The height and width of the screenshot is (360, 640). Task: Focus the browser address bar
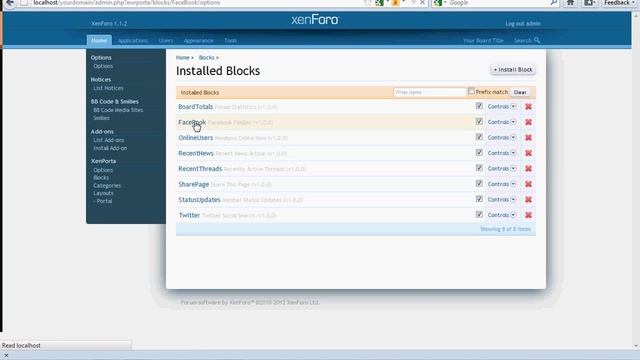tap(196, 3)
